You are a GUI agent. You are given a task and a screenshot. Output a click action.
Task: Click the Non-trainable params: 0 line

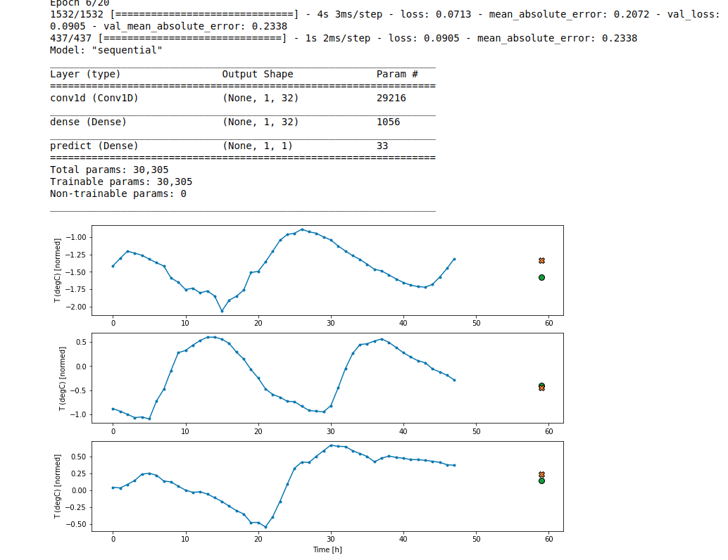click(x=118, y=193)
